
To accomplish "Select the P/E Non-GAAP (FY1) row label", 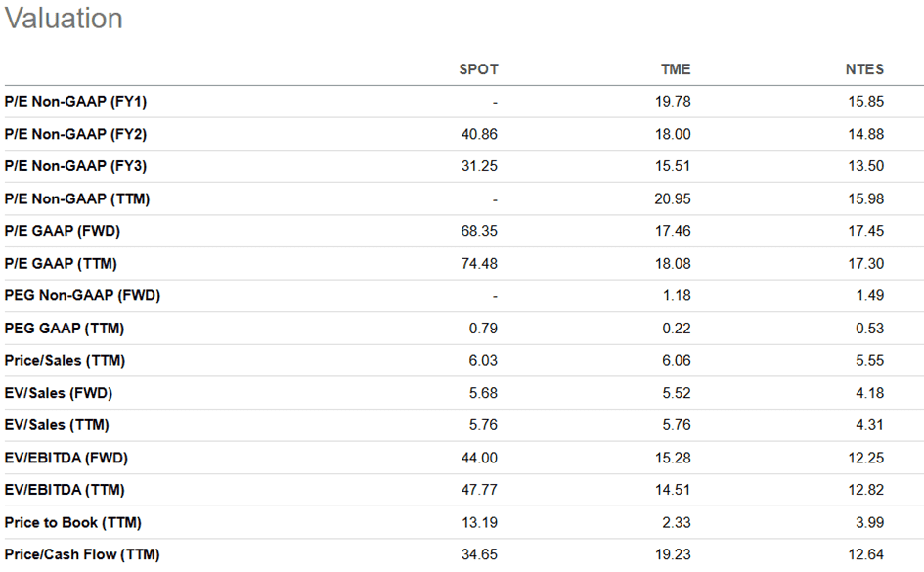I will click(75, 102).
